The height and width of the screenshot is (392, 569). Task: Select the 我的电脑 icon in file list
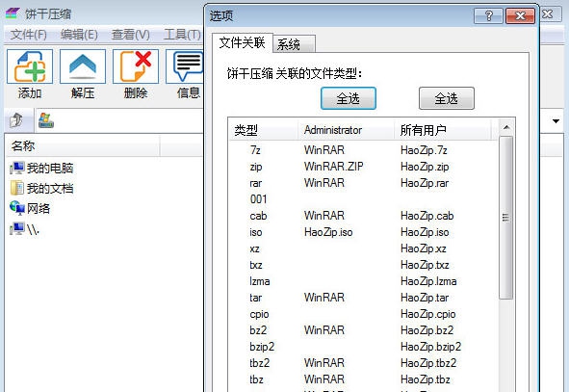click(x=16, y=168)
